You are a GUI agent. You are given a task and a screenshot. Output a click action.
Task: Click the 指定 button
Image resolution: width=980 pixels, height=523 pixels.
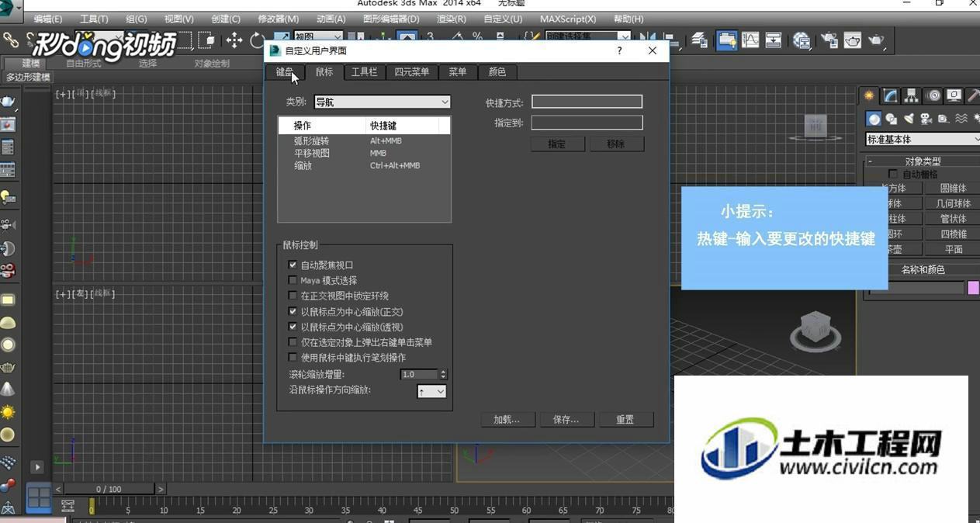[x=557, y=144]
